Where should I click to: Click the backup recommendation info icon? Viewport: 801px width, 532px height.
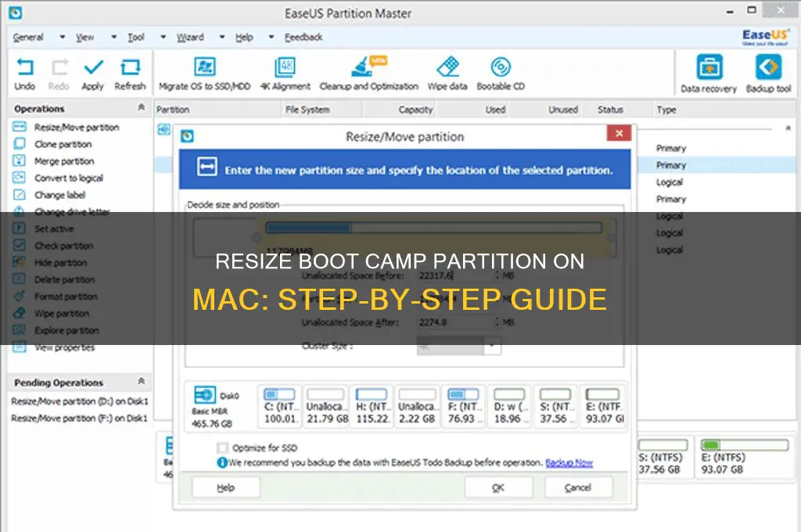(222, 462)
